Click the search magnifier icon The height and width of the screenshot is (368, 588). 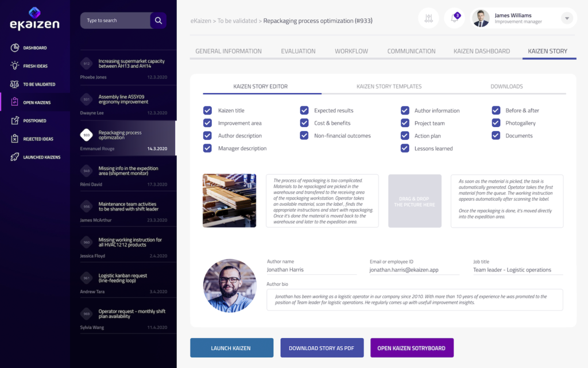coord(158,21)
